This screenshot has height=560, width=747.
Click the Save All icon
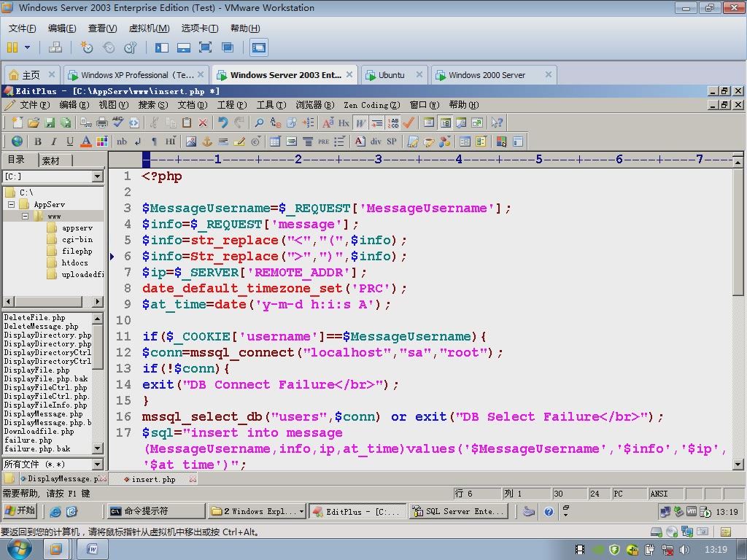pyautogui.click(x=65, y=122)
